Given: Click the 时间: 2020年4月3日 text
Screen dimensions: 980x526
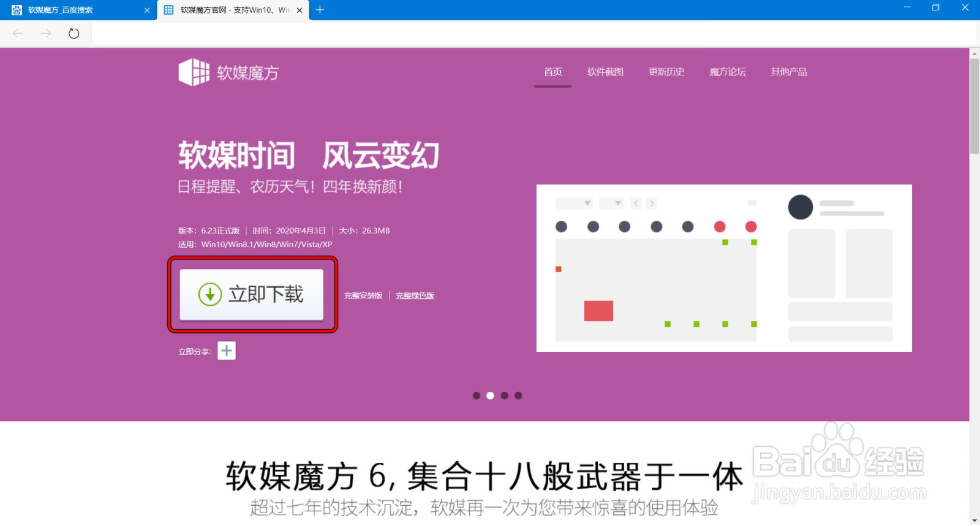Looking at the screenshot, I should tap(289, 231).
